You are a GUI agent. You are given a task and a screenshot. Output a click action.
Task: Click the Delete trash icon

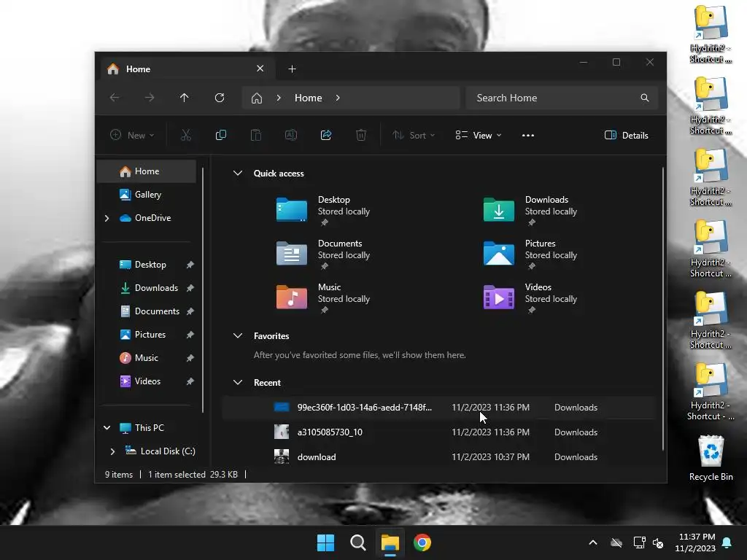(361, 135)
